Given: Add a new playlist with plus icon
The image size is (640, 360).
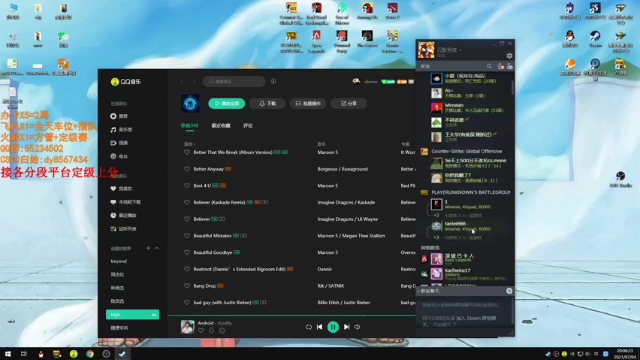Looking at the screenshot, I should click(148, 248).
